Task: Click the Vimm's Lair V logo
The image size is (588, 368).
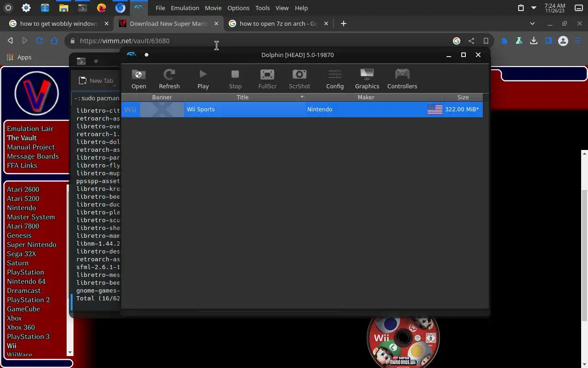Action: [37, 93]
